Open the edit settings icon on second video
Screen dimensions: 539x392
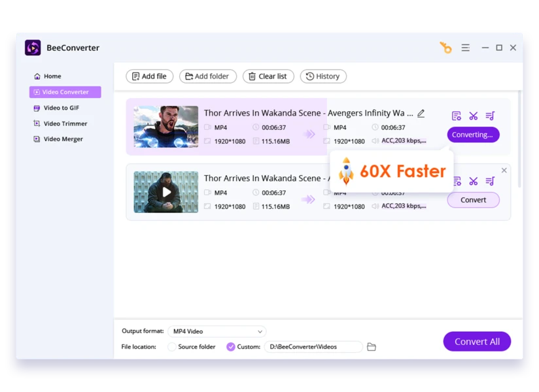(456, 181)
